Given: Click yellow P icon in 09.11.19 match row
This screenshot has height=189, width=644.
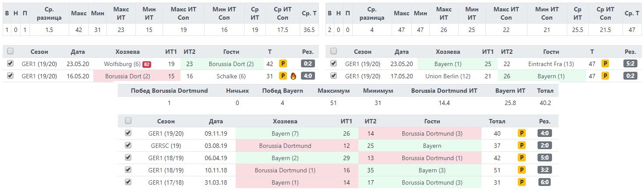Looking at the screenshot, I should point(521,133).
